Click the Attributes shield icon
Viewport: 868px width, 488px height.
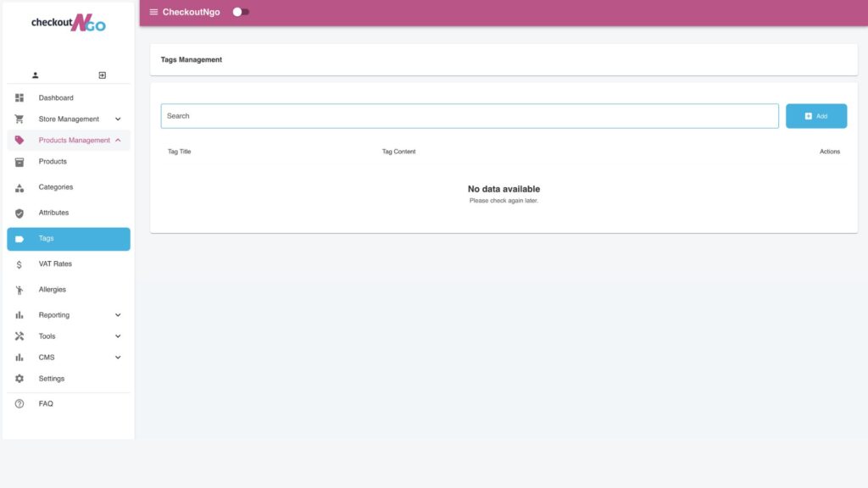(x=19, y=213)
